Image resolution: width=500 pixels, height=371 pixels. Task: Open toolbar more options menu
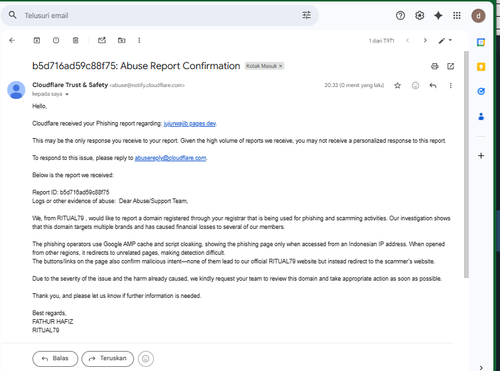139,40
